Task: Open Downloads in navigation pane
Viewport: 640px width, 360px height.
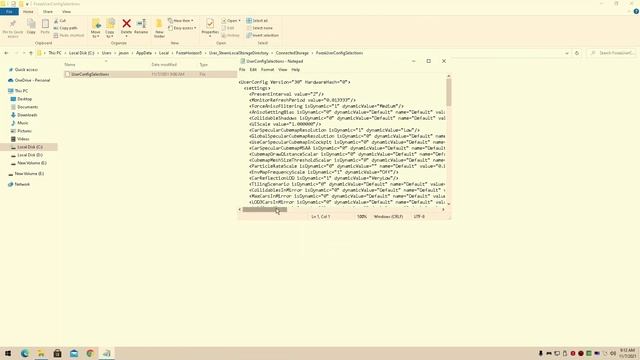Action: tap(27, 115)
